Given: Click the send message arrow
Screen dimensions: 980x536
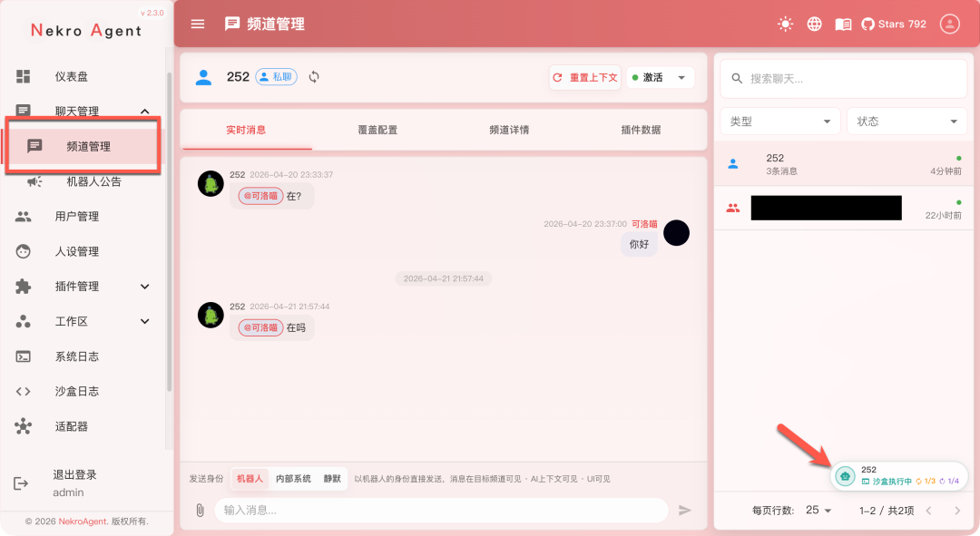Looking at the screenshot, I should click(685, 511).
